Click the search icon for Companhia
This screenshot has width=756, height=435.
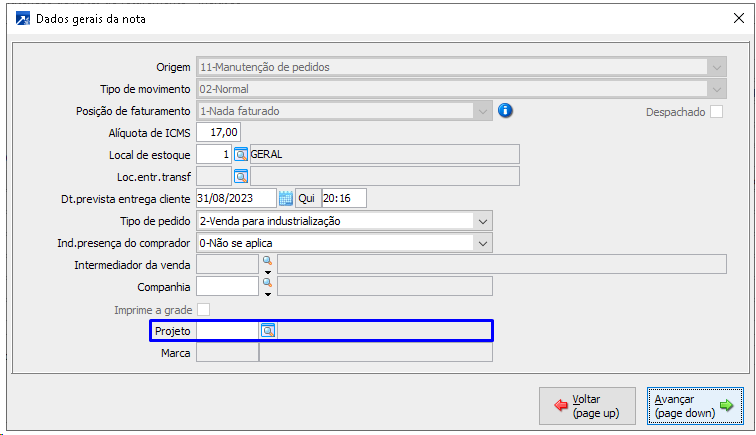[267, 283]
